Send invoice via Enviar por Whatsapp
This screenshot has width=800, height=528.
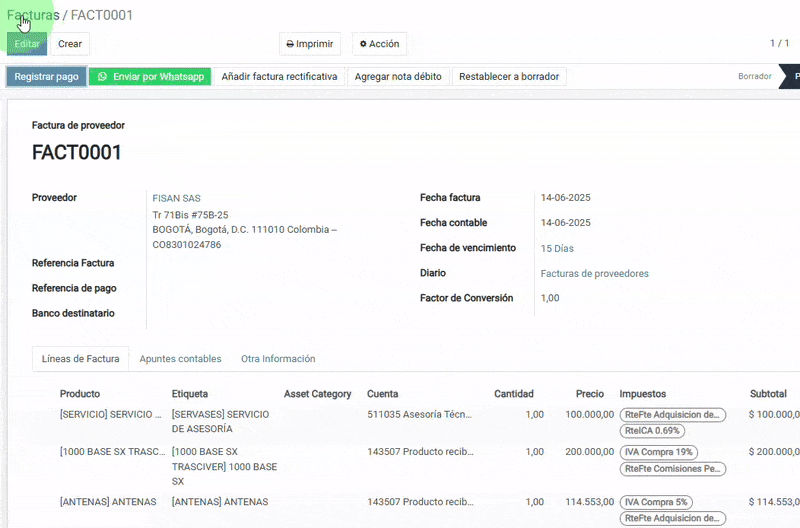(x=150, y=76)
